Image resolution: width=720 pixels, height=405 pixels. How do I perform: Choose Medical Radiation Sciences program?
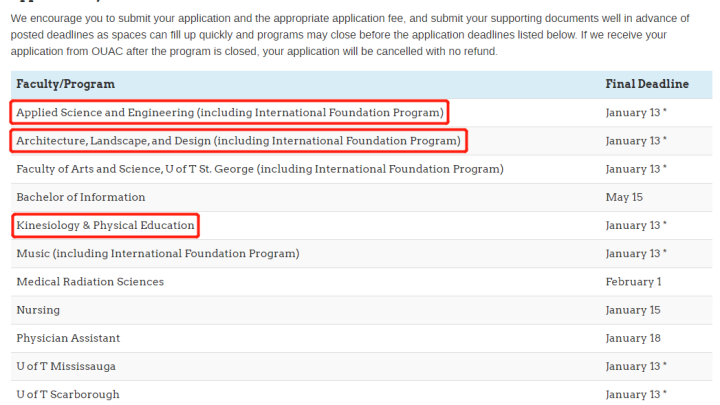pos(90,282)
